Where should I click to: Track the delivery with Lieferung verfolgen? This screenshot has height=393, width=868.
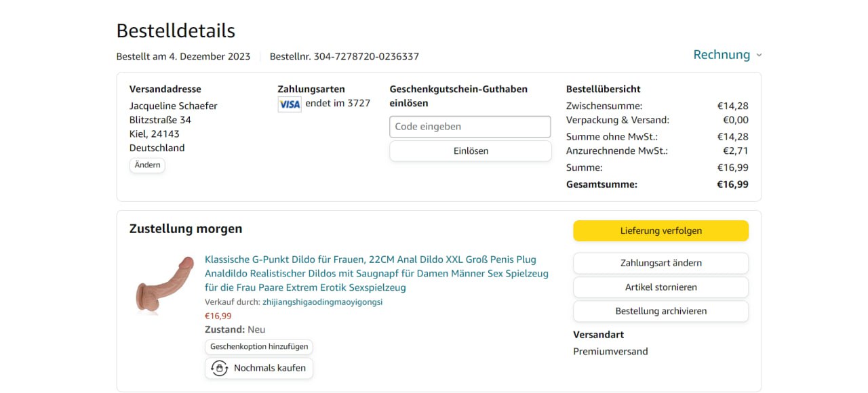tap(660, 231)
